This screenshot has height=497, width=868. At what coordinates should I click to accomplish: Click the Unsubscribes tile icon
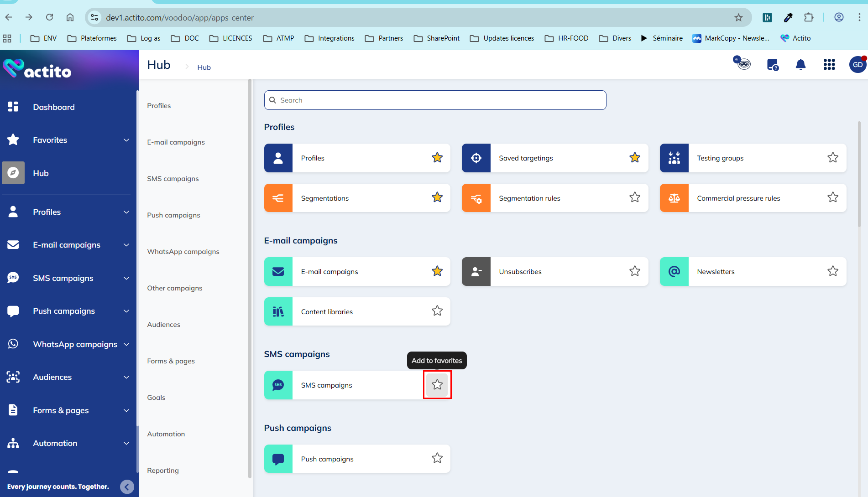click(476, 272)
